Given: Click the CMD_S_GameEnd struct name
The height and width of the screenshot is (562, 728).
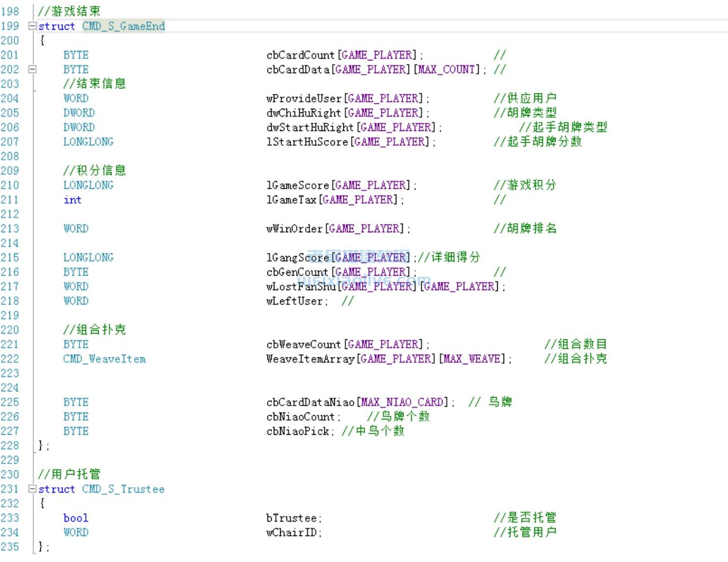Looking at the screenshot, I should pos(123,26).
